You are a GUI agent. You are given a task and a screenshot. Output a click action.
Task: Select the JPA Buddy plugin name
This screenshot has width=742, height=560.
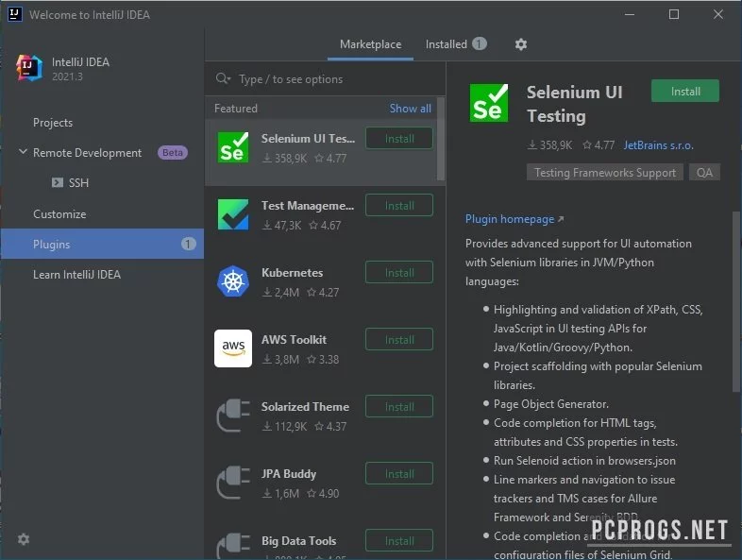click(x=289, y=474)
